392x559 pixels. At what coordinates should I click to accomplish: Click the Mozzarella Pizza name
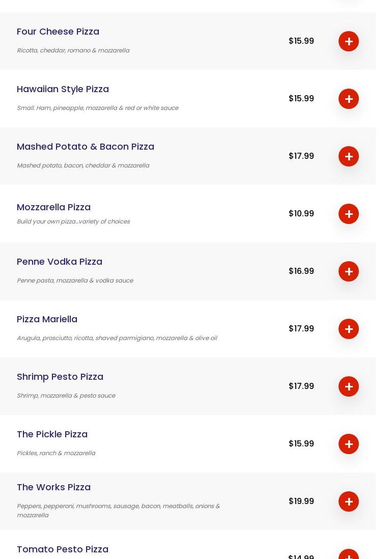(x=53, y=207)
